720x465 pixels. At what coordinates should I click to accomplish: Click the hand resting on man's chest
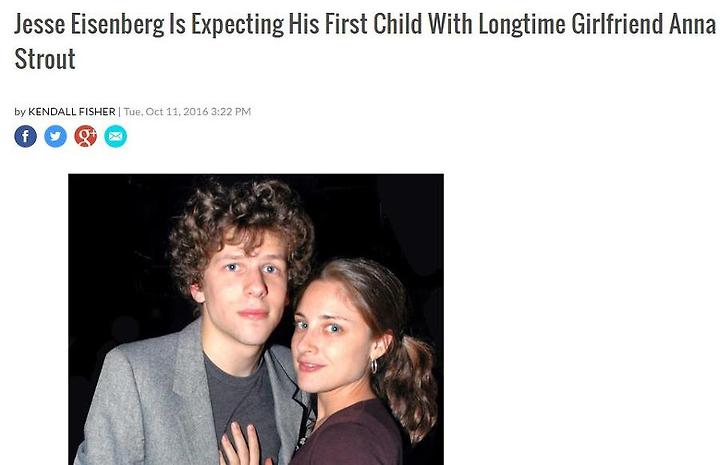241,445
